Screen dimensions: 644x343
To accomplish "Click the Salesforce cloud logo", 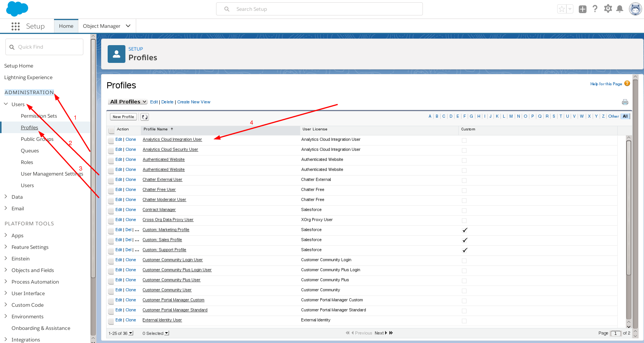I will pos(17,8).
